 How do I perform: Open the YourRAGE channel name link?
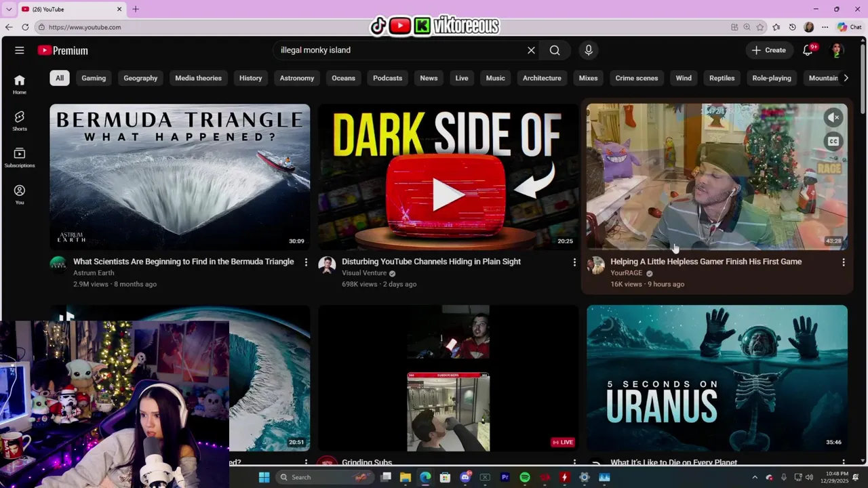[x=626, y=273]
